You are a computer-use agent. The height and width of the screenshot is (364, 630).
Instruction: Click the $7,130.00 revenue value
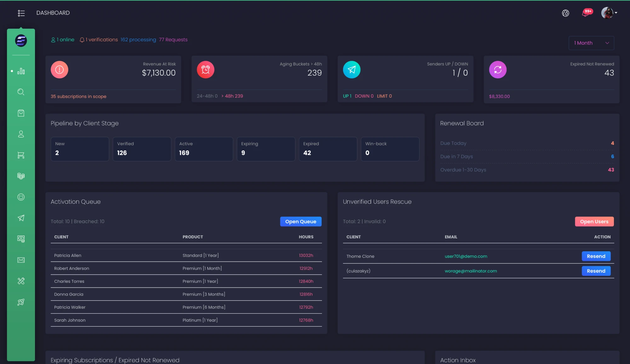(x=159, y=73)
